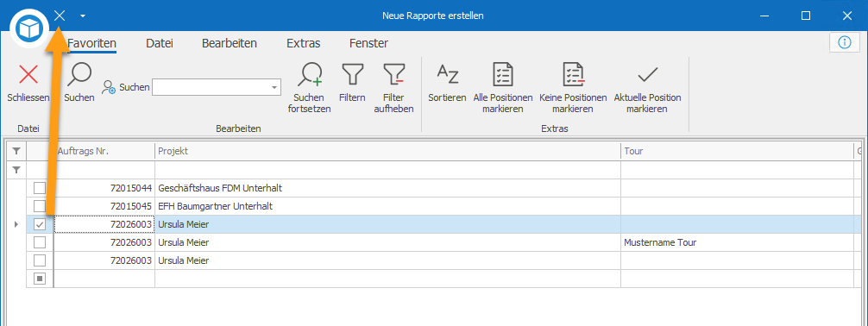Click the Suchen magnifier icon

pyautogui.click(x=79, y=75)
